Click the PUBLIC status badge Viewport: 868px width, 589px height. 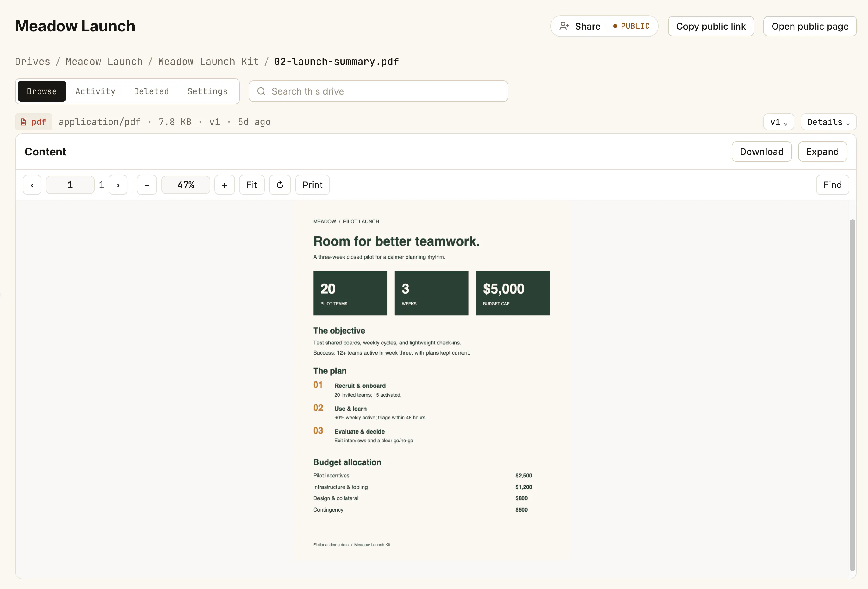(x=631, y=26)
